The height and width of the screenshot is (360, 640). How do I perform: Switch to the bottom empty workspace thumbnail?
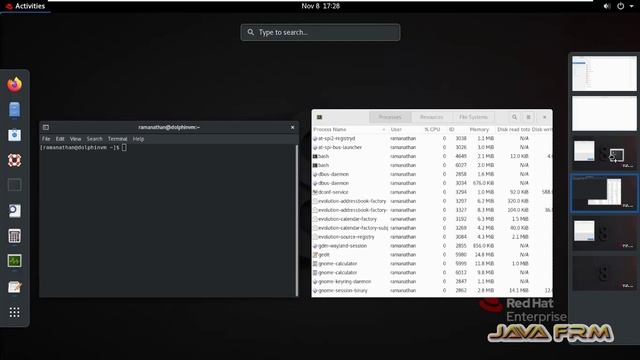(604, 273)
